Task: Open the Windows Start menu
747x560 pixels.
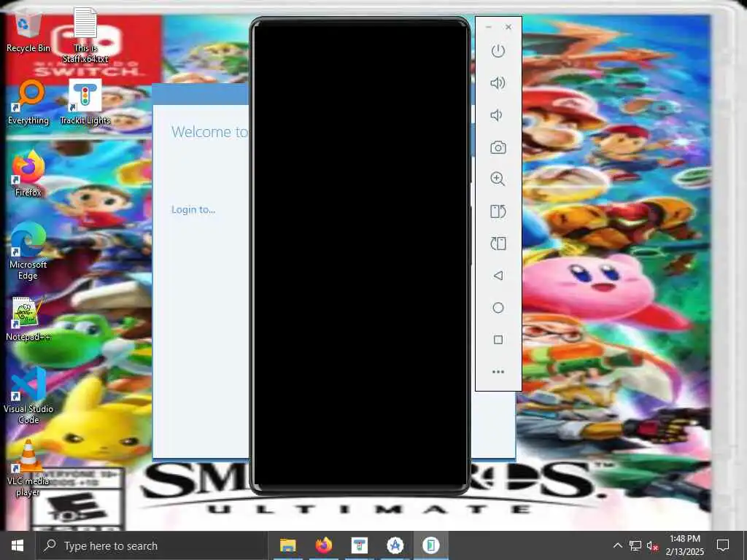Action: coord(18,545)
